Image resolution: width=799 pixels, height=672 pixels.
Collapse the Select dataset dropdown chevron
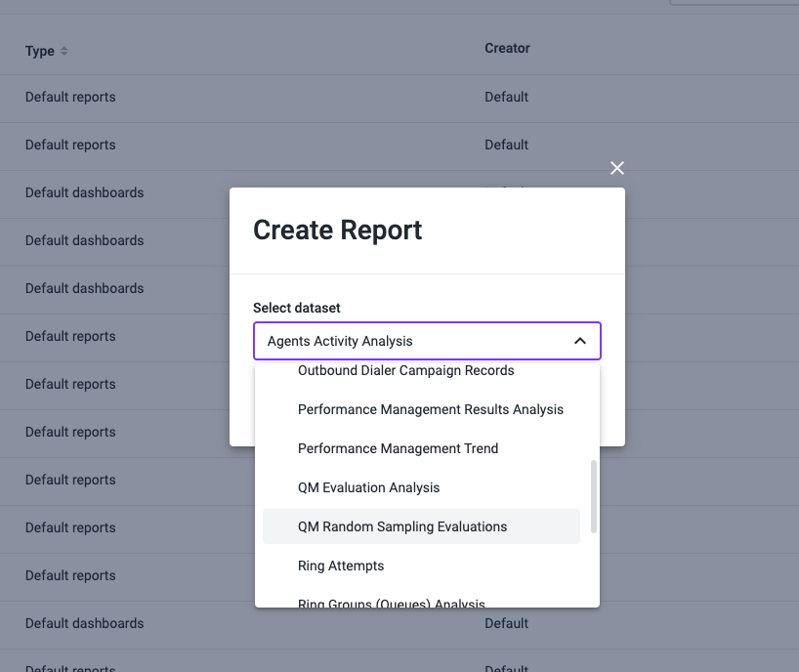click(x=580, y=341)
